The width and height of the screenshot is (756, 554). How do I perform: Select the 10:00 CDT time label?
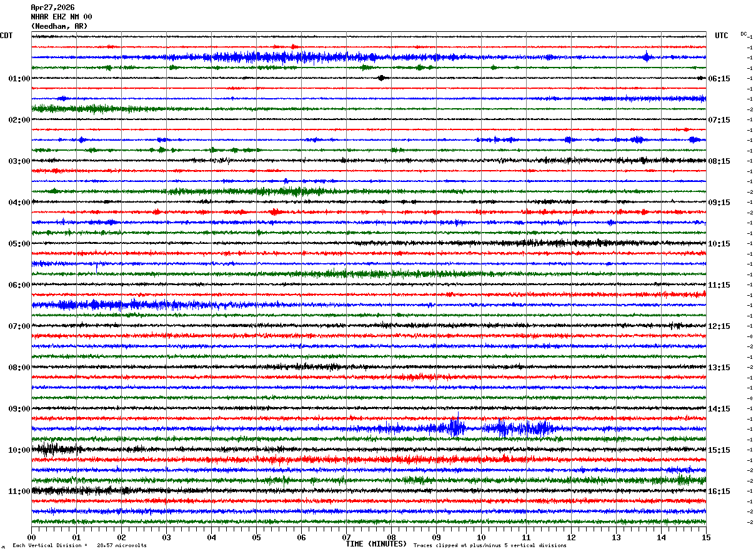[19, 450]
